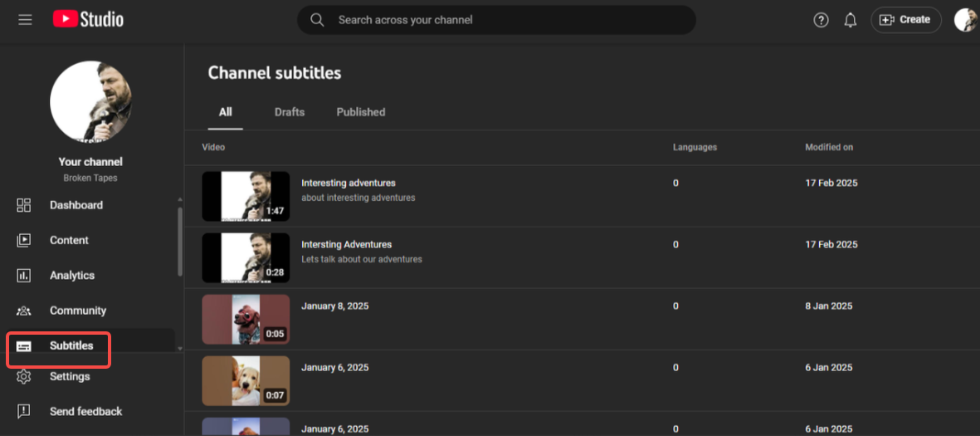Select the All subtitles tab
This screenshot has height=436, width=980.
click(225, 112)
